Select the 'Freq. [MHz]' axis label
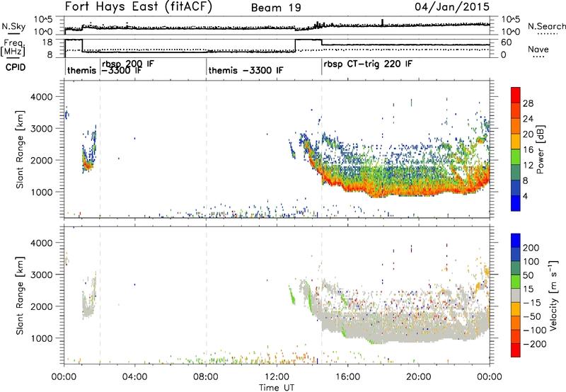Screen dimensions: 566x392 14,47
